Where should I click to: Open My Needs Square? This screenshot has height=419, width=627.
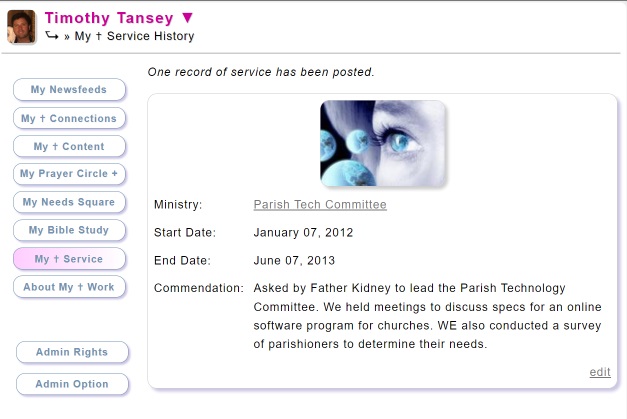[x=69, y=202]
